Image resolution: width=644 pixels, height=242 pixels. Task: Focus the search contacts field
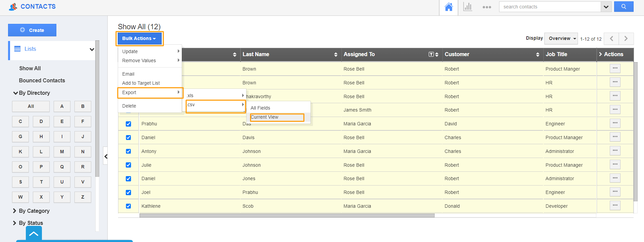pos(549,7)
